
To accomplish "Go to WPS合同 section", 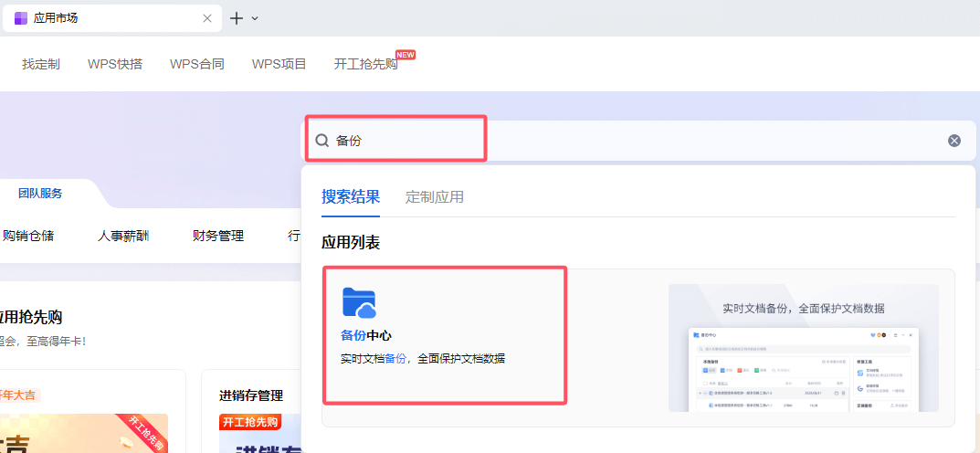I will pyautogui.click(x=197, y=64).
